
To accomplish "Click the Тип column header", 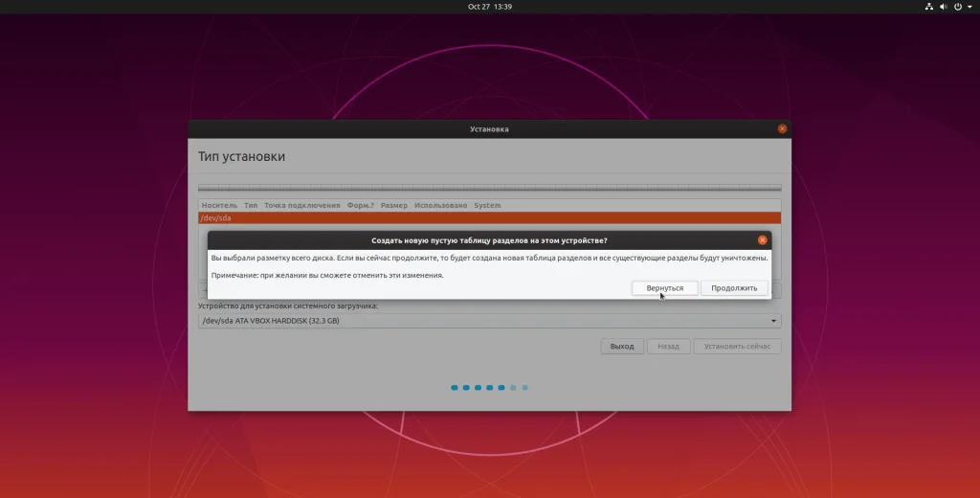I will (251, 205).
